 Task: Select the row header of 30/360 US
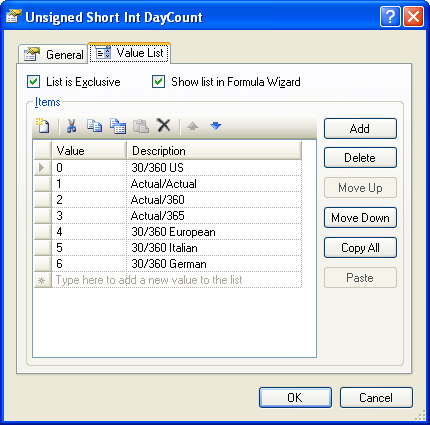coord(43,167)
